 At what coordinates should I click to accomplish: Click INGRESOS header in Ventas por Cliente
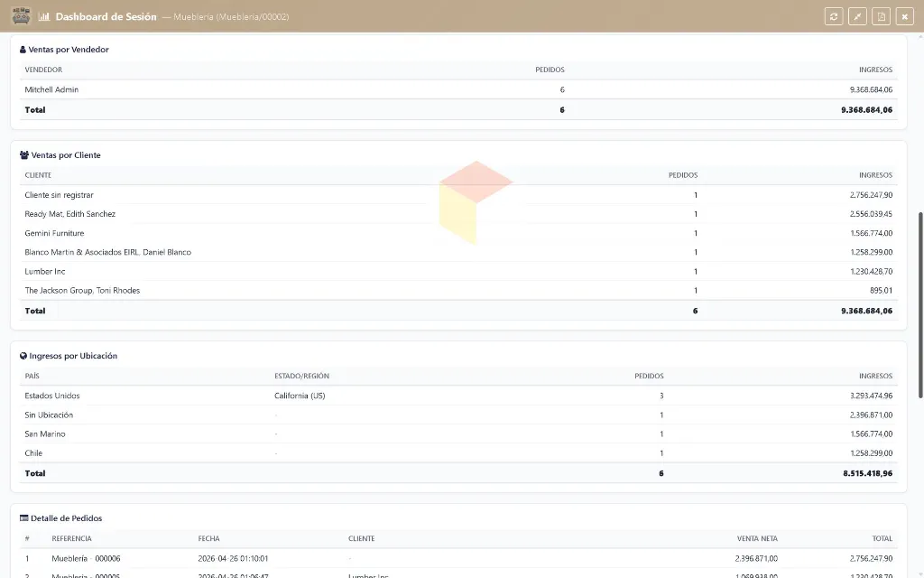coord(875,175)
